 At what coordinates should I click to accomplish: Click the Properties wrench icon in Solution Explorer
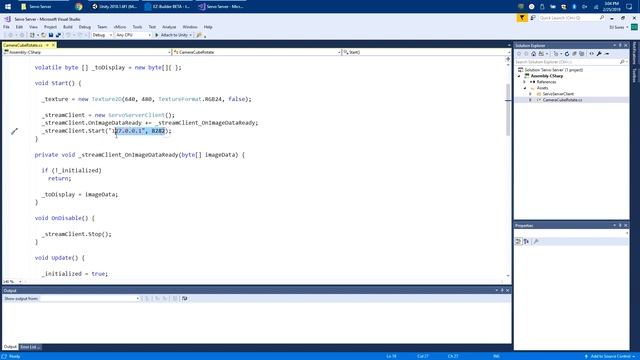(599, 54)
